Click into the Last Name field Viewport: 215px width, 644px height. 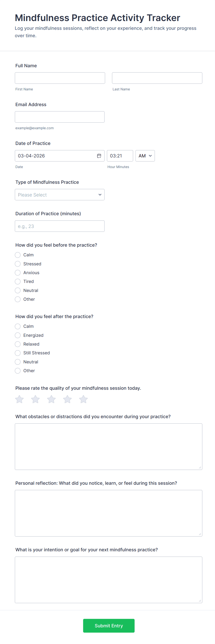[157, 78]
